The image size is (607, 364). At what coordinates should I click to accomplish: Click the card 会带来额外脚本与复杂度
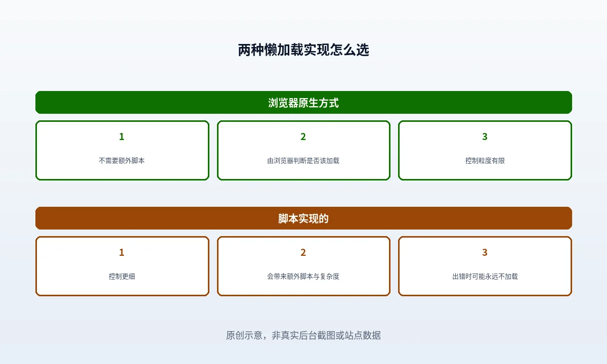coord(303,266)
